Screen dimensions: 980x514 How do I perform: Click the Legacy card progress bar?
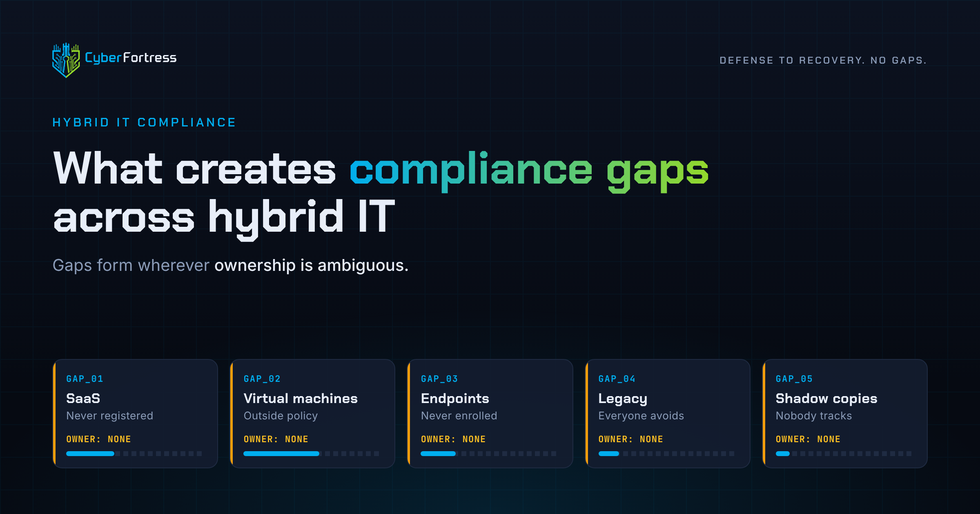coord(666,454)
